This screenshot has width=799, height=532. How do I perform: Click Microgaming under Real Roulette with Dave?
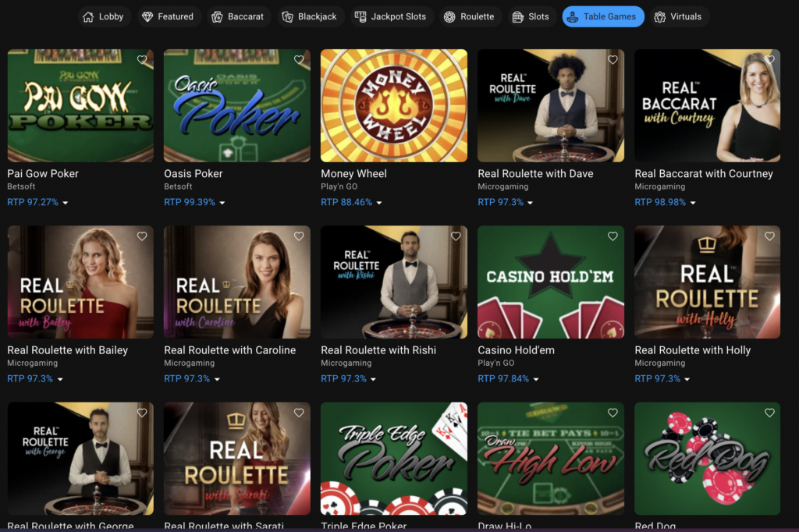[x=503, y=186]
